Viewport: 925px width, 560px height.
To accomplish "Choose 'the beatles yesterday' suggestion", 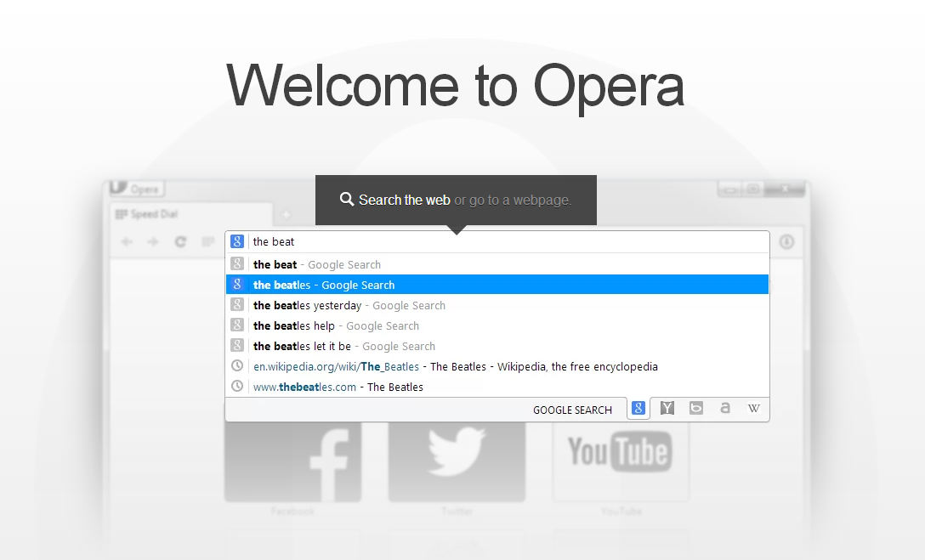I will [497, 305].
